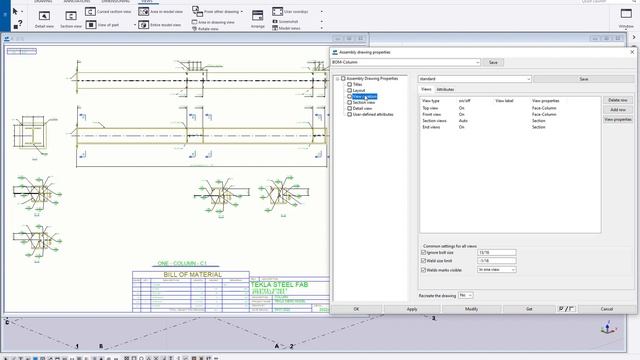Expand the View of part dropdown arrow

tap(135, 25)
